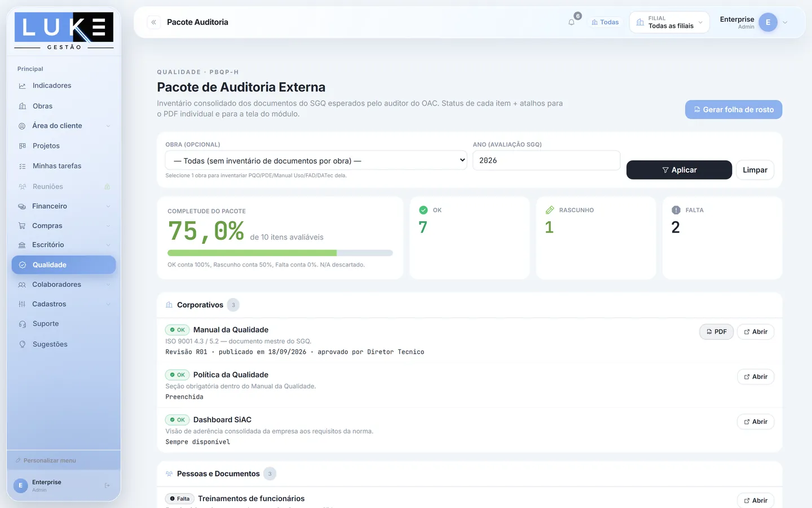
Task: Click the Corporativos count badge 3
Action: tap(233, 305)
